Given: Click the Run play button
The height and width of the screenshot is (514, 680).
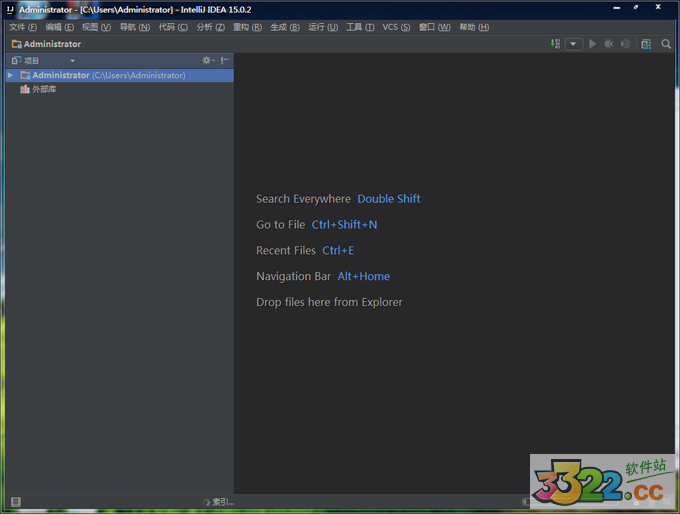Looking at the screenshot, I should coord(592,44).
